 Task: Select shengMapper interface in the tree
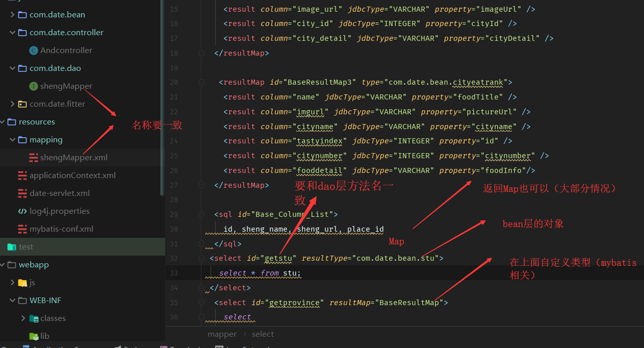pos(66,86)
